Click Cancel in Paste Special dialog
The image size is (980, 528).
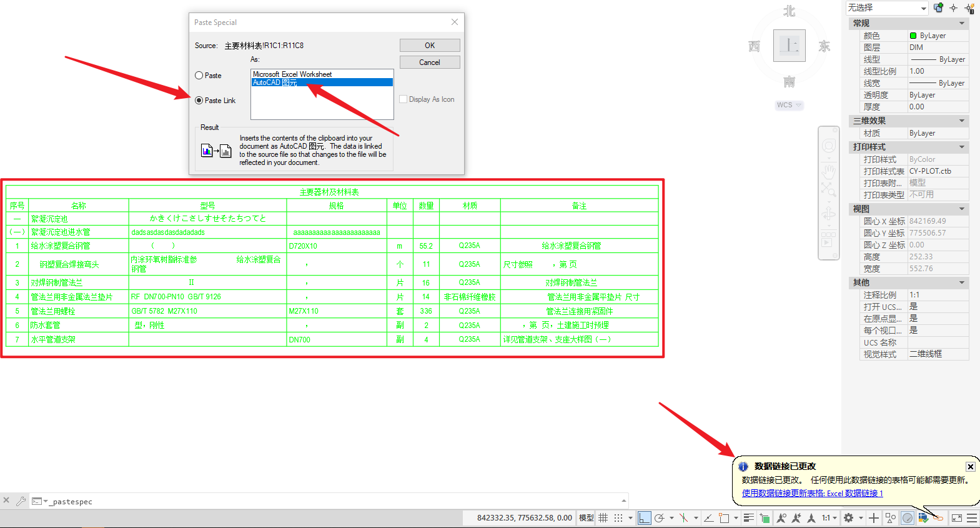click(430, 62)
